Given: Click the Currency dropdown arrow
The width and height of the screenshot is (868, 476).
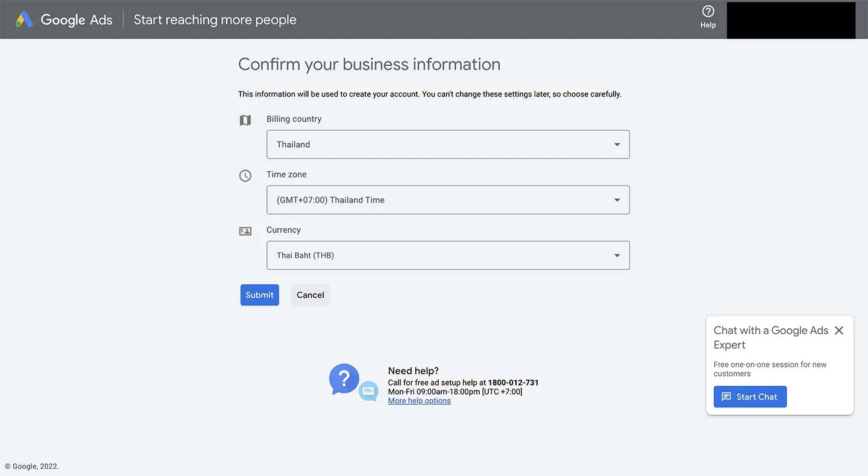Looking at the screenshot, I should [x=617, y=255].
